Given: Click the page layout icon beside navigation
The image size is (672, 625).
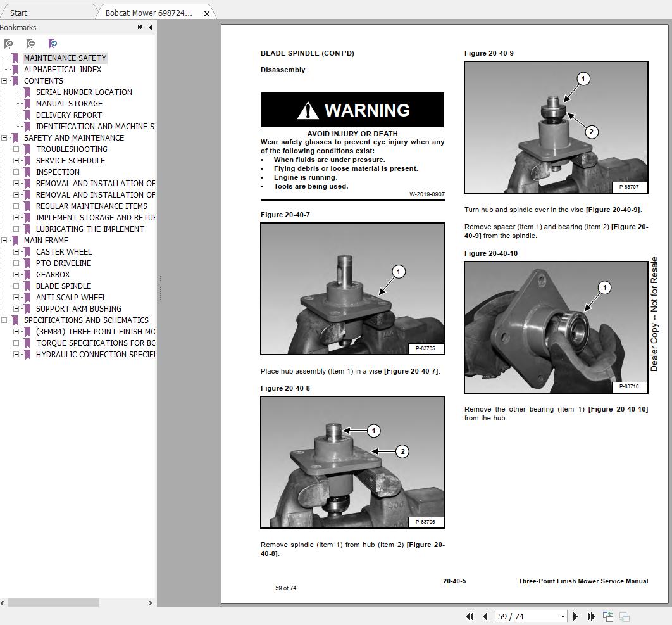Looking at the screenshot, I should point(608,616).
